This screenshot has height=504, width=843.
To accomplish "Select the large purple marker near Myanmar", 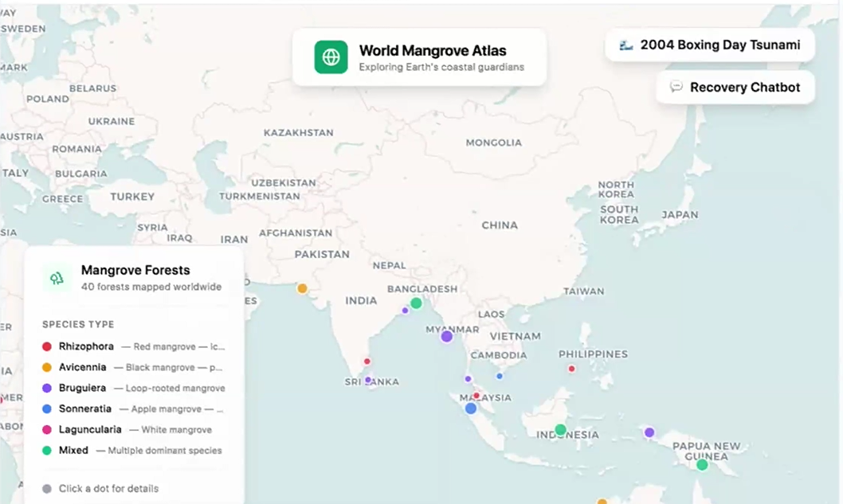I will 446,337.
